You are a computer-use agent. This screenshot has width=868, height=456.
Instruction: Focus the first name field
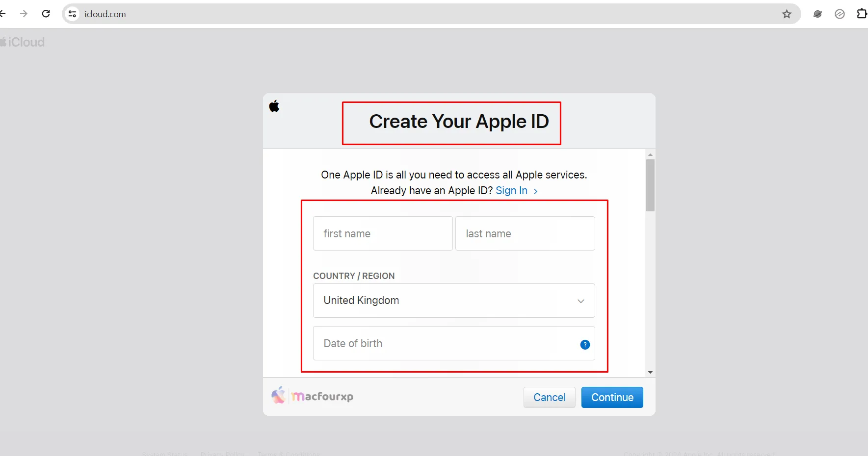click(383, 233)
